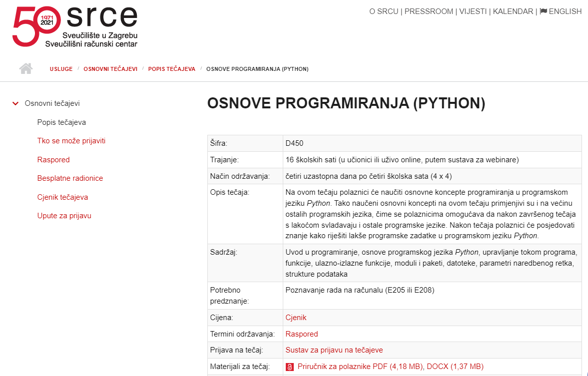Open Cjenik tečajeva in sidebar
This screenshot has width=588, height=376.
[x=62, y=197]
